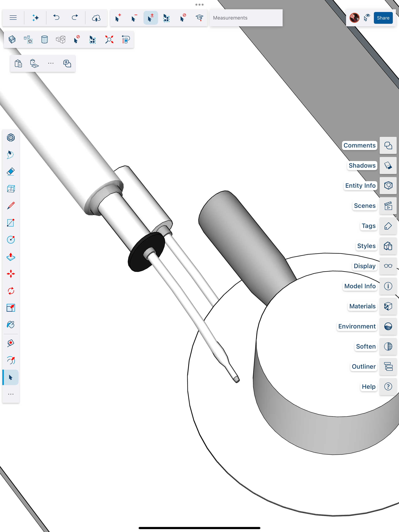Open the Shadows panel

point(388,165)
